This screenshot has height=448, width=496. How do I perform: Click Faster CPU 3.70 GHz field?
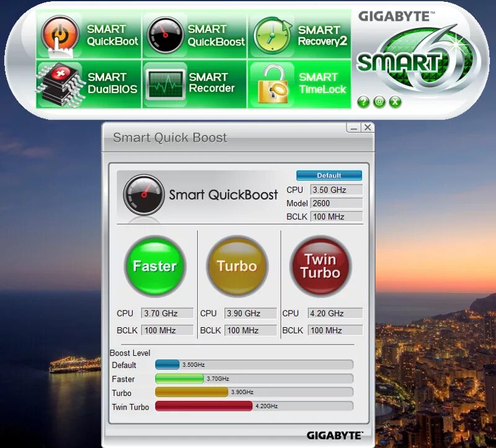point(167,314)
